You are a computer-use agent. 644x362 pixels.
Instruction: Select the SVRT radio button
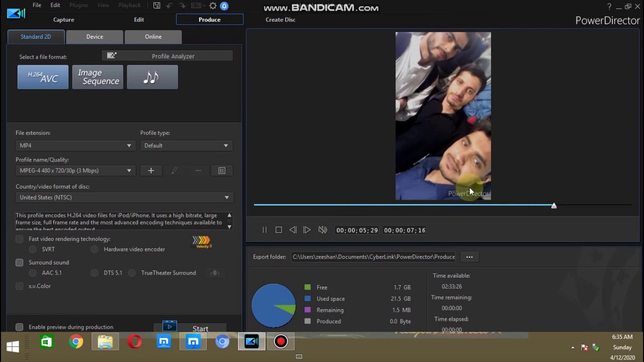click(33, 249)
